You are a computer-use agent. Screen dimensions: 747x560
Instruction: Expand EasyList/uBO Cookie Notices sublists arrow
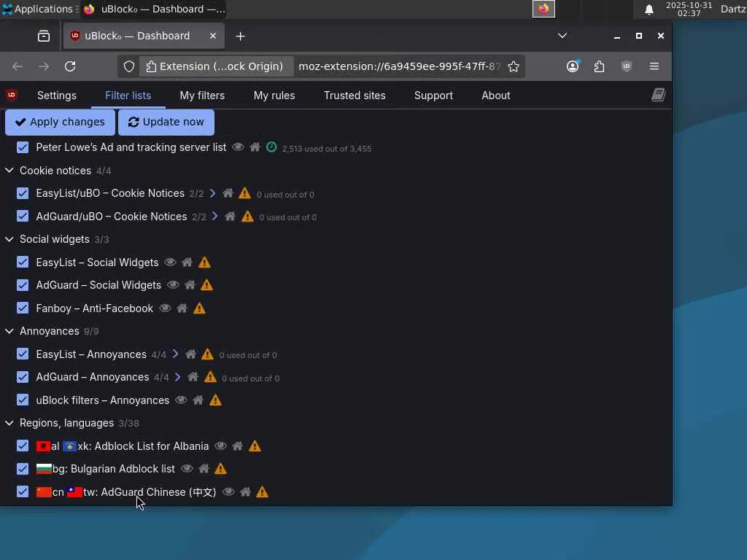click(x=212, y=193)
